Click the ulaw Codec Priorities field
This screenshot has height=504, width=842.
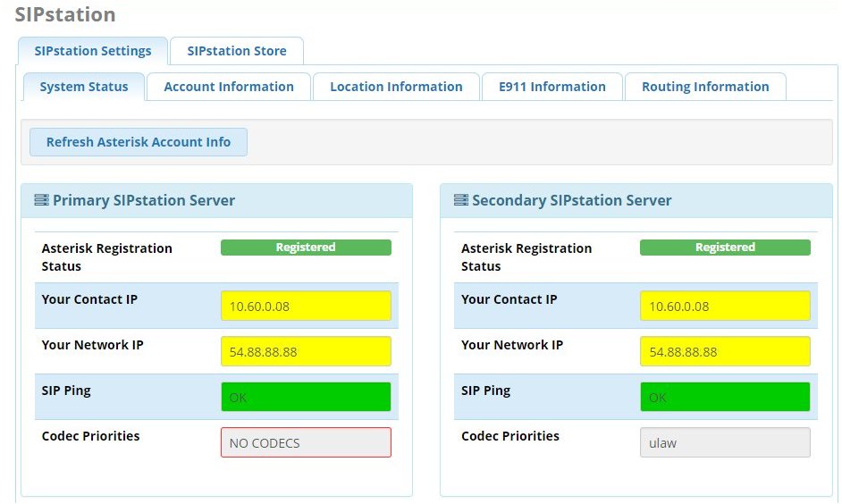725,442
